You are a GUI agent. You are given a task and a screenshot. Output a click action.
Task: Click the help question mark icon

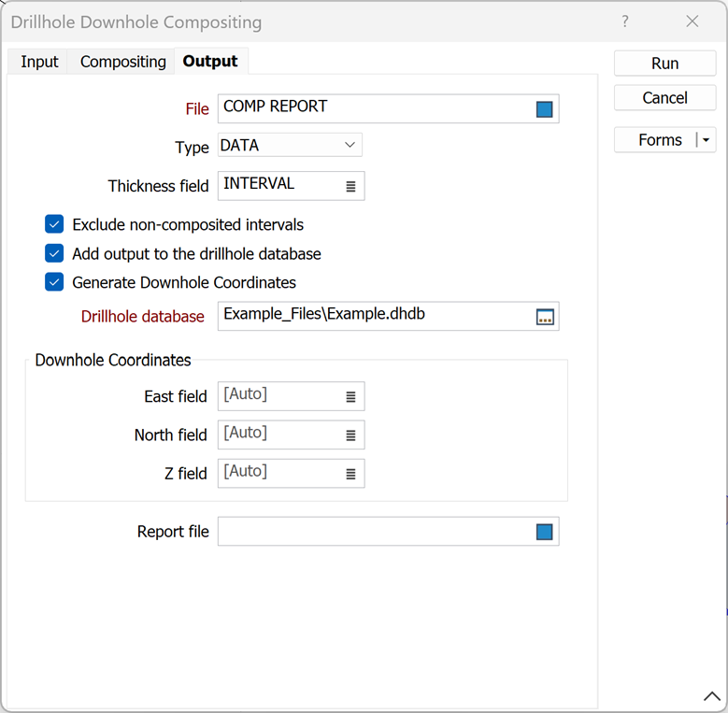625,21
